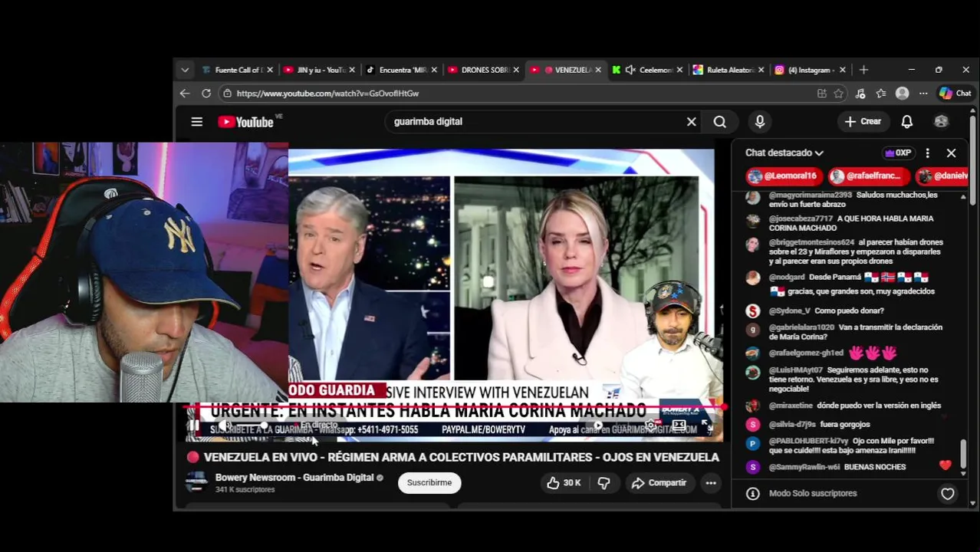Open the YouTube account avatar menu
980x552 pixels.
click(x=941, y=122)
